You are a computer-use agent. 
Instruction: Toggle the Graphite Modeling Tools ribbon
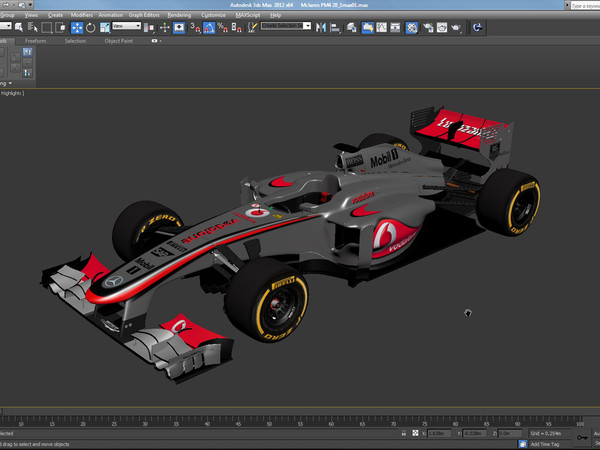(367, 27)
